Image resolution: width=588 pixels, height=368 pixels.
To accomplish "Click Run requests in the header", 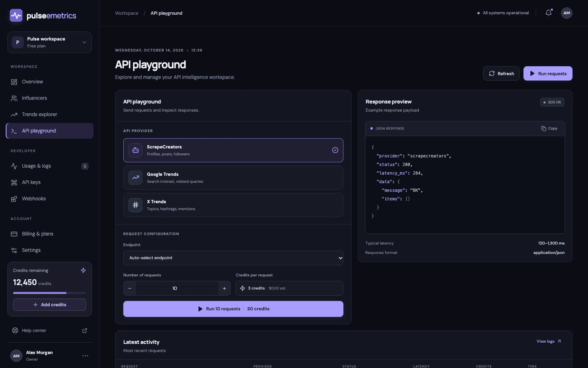I will pos(548,74).
